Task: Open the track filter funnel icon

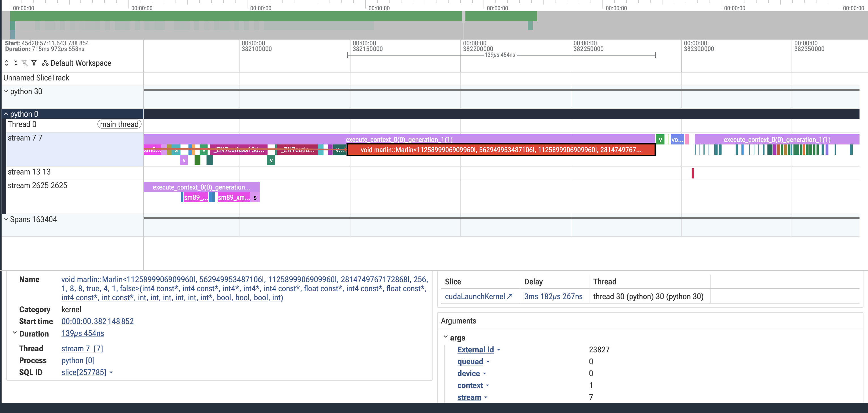Action: coord(34,63)
